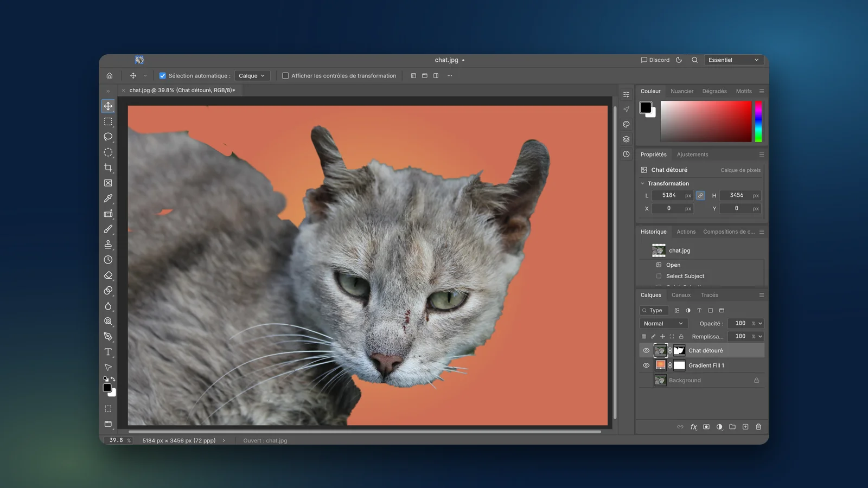Open the search magnifier in title bar
This screenshot has height=488, width=868.
pyautogui.click(x=694, y=60)
